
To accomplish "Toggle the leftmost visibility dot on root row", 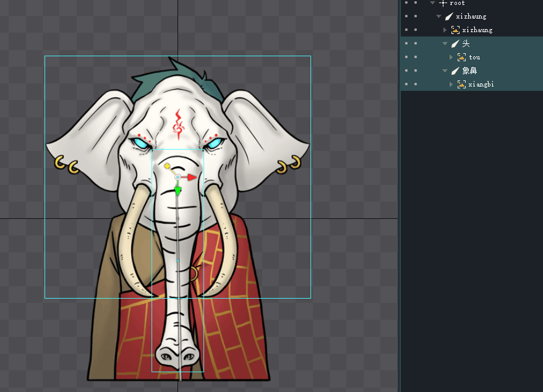I will 406,3.
